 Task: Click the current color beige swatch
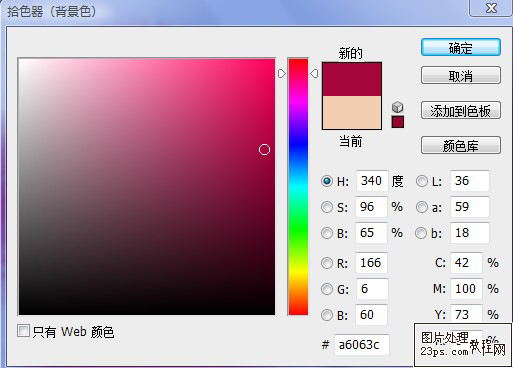pos(352,113)
